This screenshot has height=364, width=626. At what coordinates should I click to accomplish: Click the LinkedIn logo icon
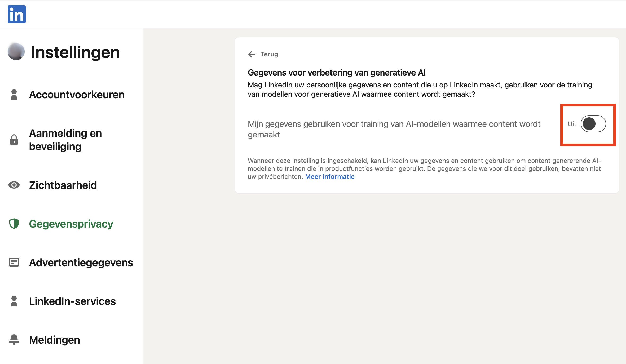tap(16, 14)
